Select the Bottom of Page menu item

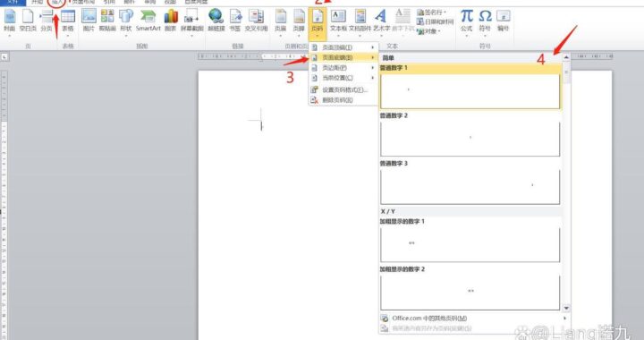[343, 57]
